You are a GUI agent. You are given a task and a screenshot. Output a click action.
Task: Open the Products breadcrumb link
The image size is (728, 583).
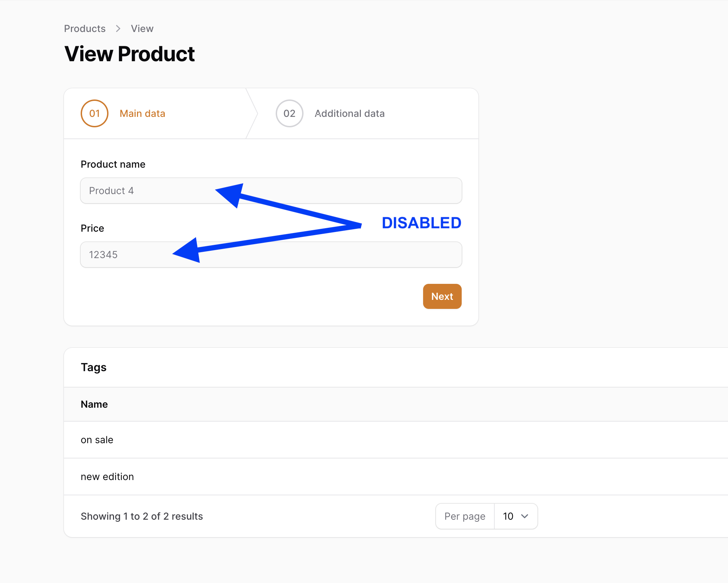point(85,29)
